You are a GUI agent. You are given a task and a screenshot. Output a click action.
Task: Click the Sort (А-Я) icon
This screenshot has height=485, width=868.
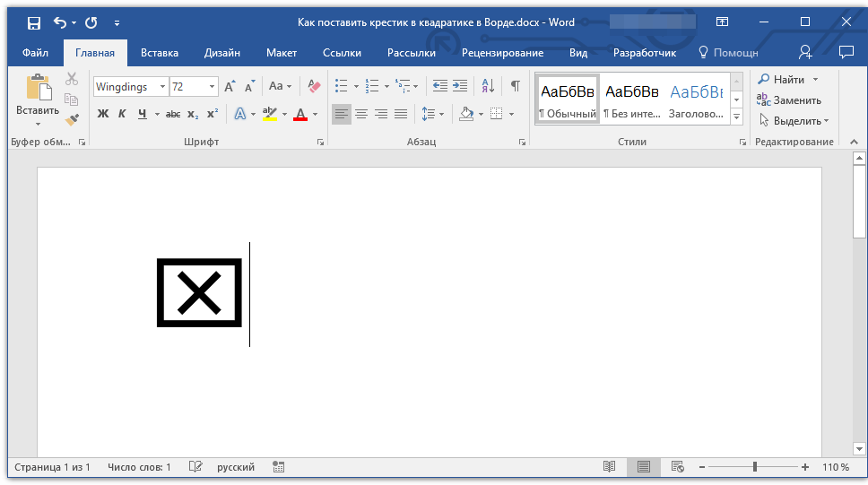click(488, 86)
